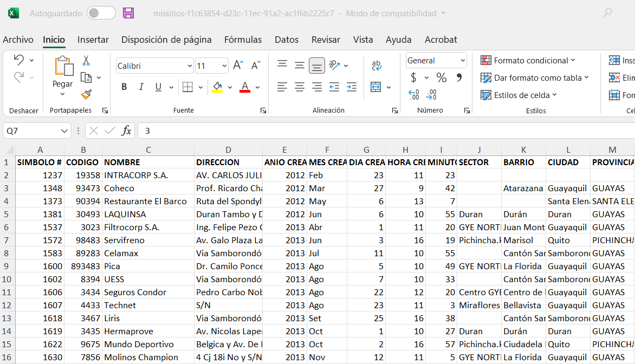The width and height of the screenshot is (635, 364).
Task: Increase indent icon
Action: point(352,87)
